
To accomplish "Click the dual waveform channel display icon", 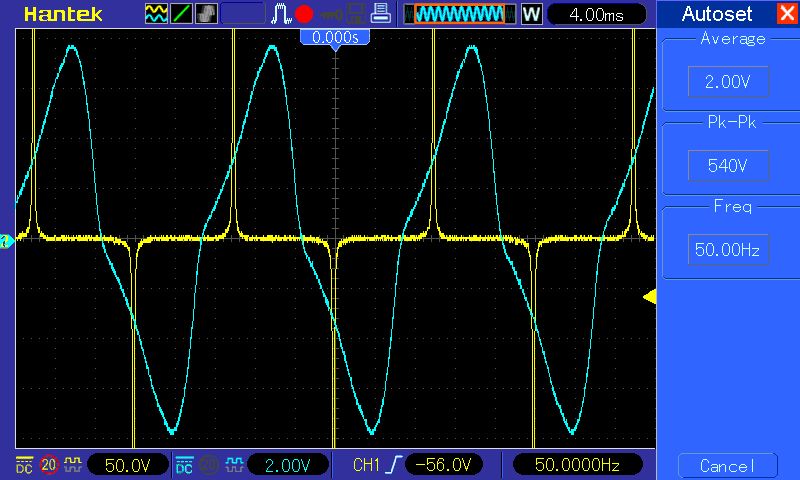I will [156, 14].
